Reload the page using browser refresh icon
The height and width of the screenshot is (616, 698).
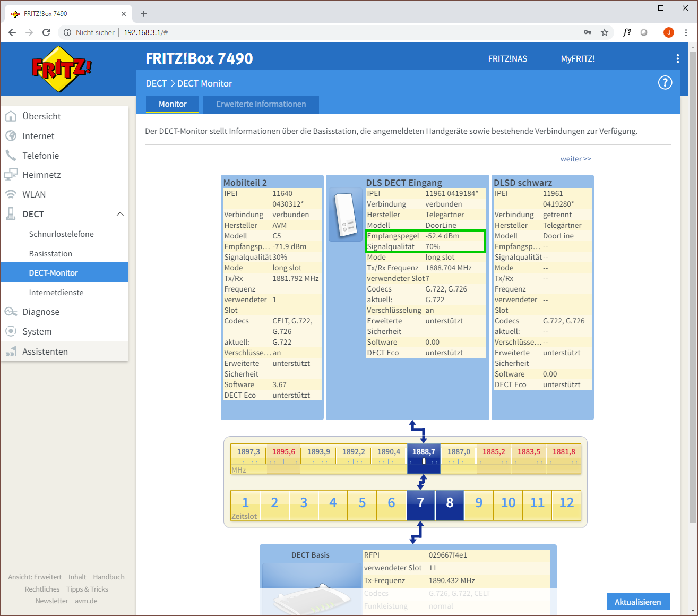click(46, 32)
